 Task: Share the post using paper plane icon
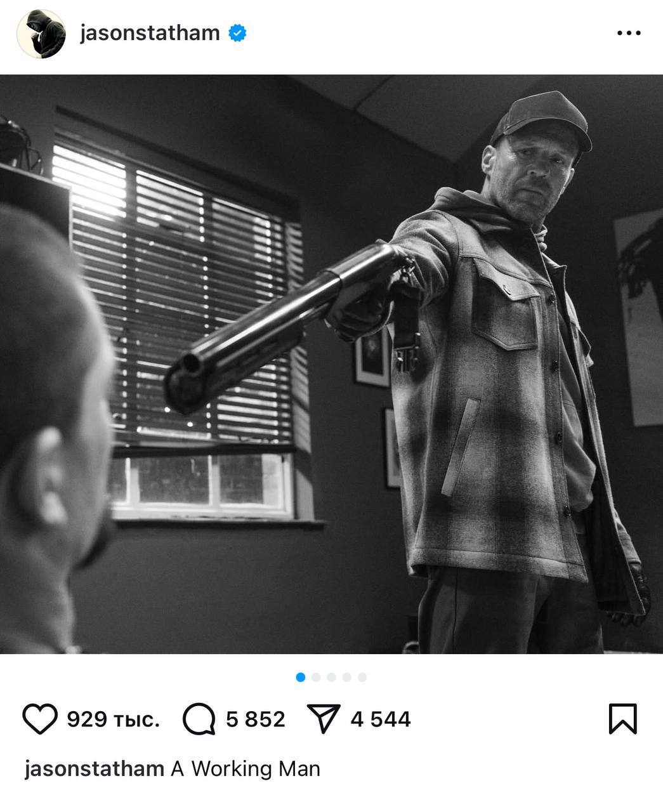click(324, 719)
